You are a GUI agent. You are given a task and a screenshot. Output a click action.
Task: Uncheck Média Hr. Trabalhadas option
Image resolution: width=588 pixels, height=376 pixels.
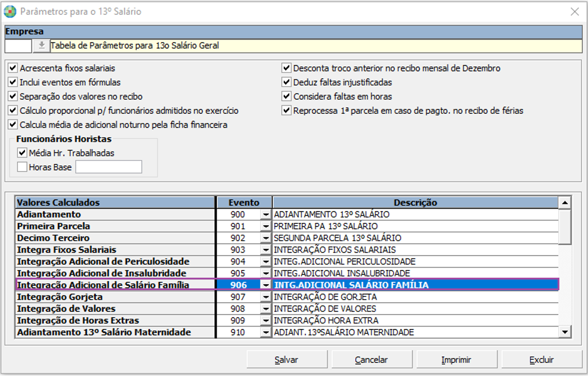[x=22, y=153]
